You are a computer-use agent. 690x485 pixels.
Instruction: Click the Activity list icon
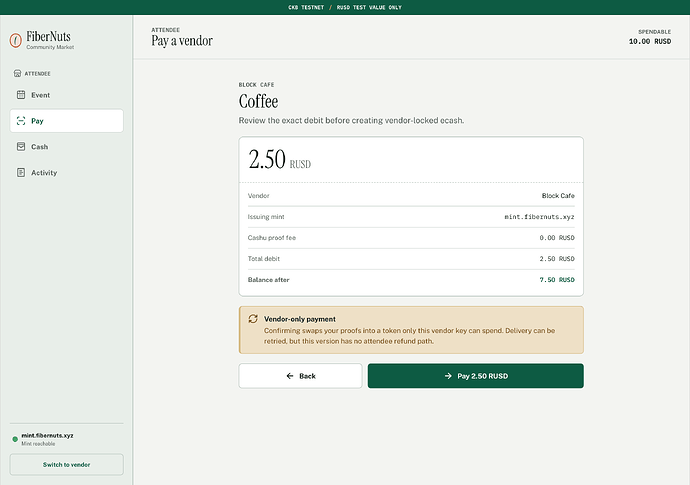tap(21, 173)
